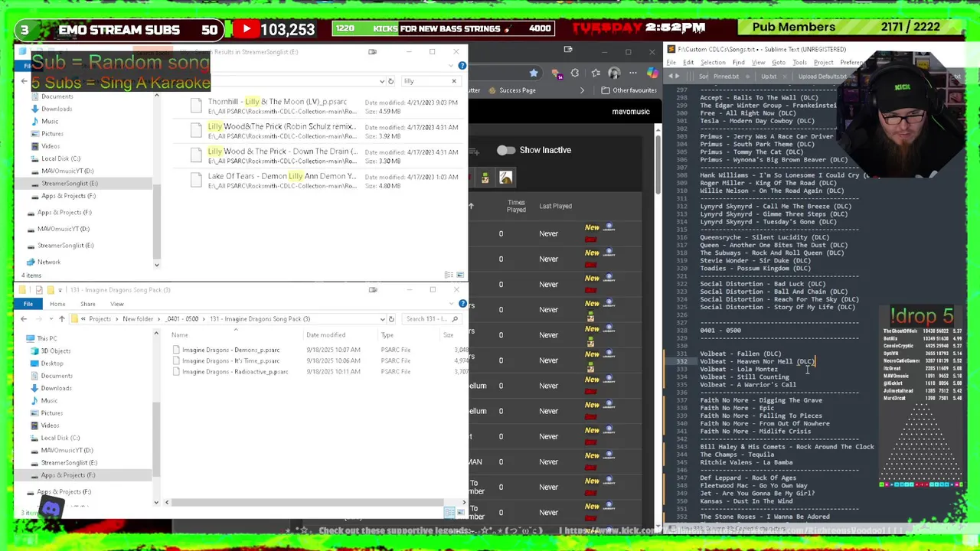980x551 pixels.
Task: Click _0401 - 0500 in the breadcrumb path
Action: [183, 319]
